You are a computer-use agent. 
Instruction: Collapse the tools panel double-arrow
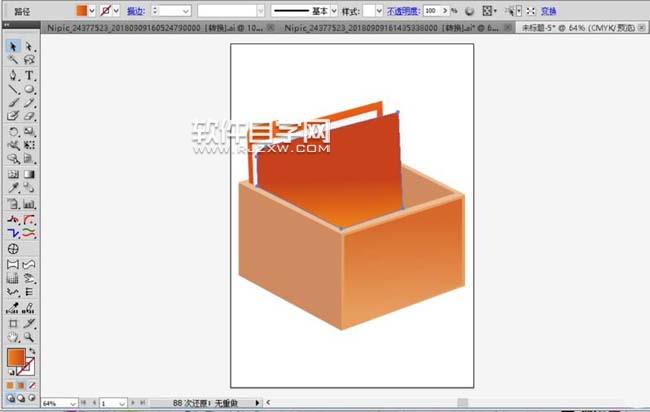pos(7,25)
